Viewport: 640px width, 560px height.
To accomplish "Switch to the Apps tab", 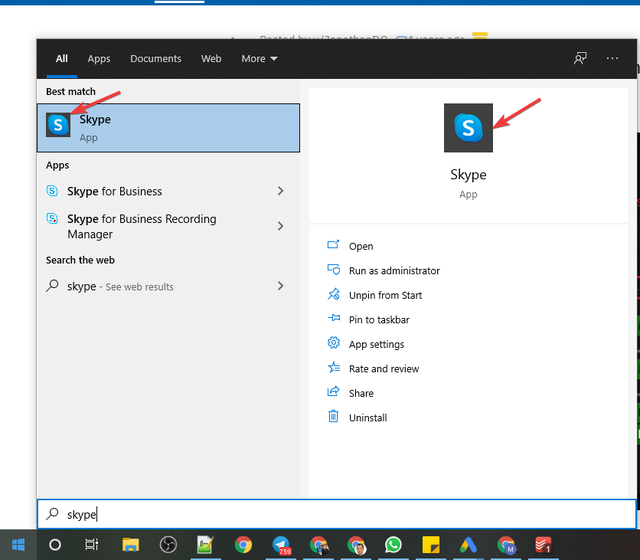I will click(x=99, y=59).
